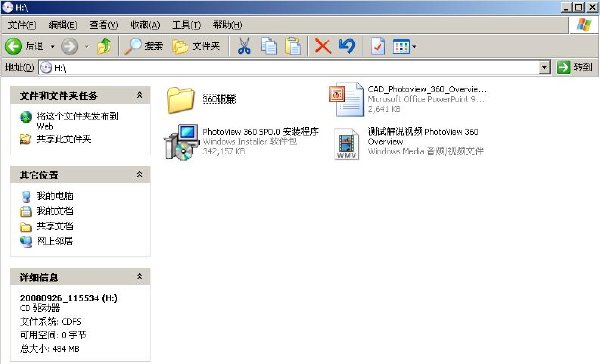Go back with the green Back arrow
This screenshot has width=600, height=364.
click(13, 46)
